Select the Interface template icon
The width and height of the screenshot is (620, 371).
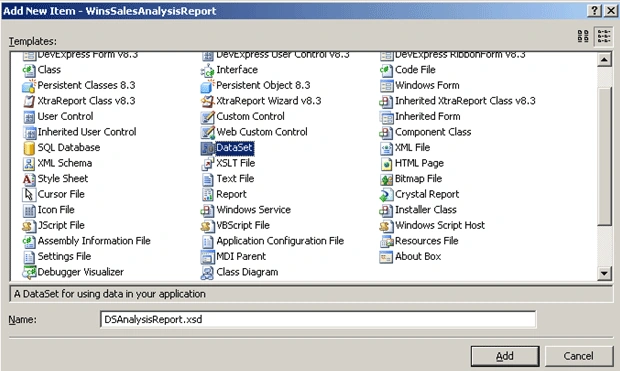[x=208, y=70]
